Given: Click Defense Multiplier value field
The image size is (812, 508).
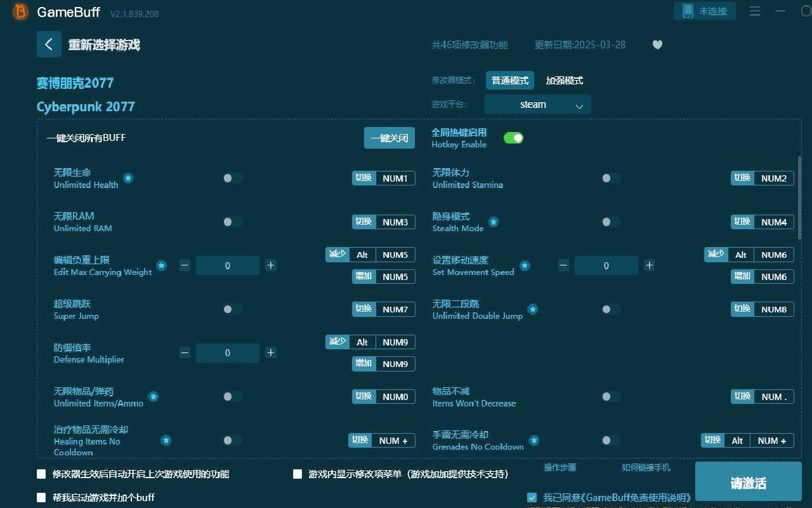Looking at the screenshot, I should coord(228,352).
